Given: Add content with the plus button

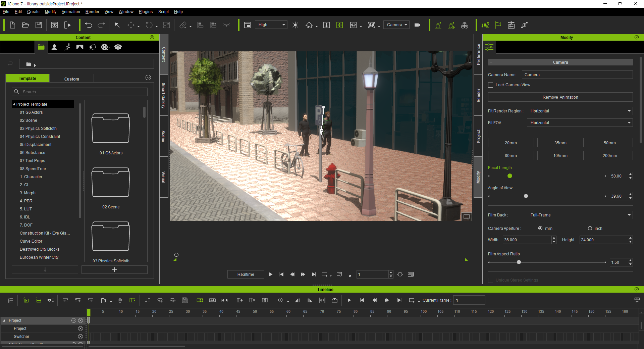Looking at the screenshot, I should [114, 270].
